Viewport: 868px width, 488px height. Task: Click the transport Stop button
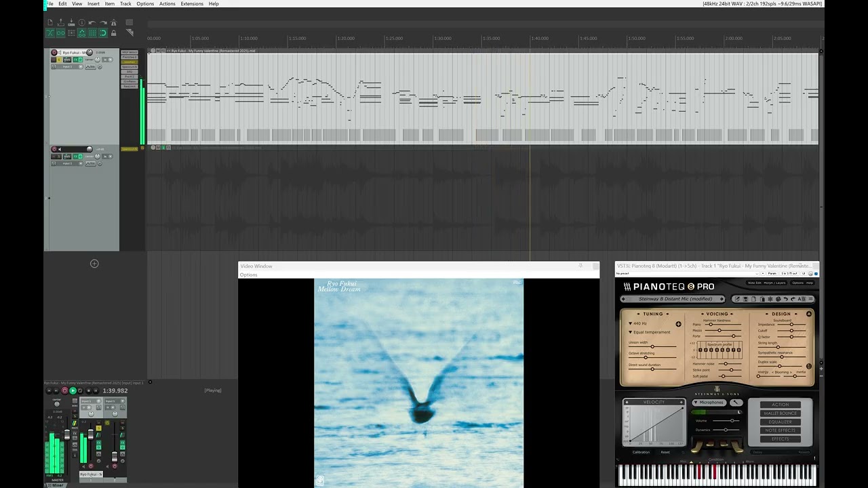click(x=88, y=390)
